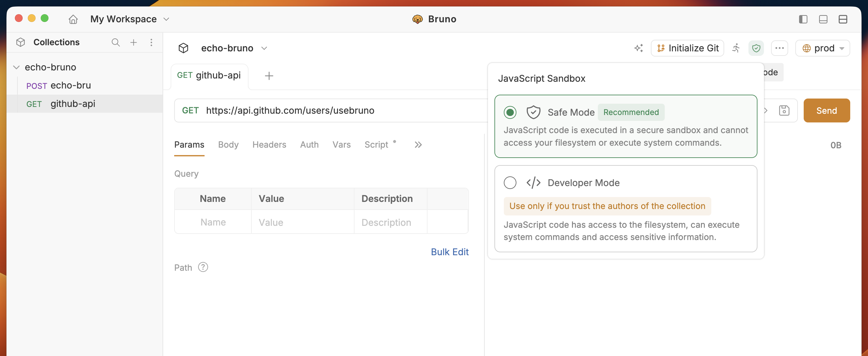This screenshot has width=868, height=356.
Task: Add a new request tab
Action: [x=269, y=76]
